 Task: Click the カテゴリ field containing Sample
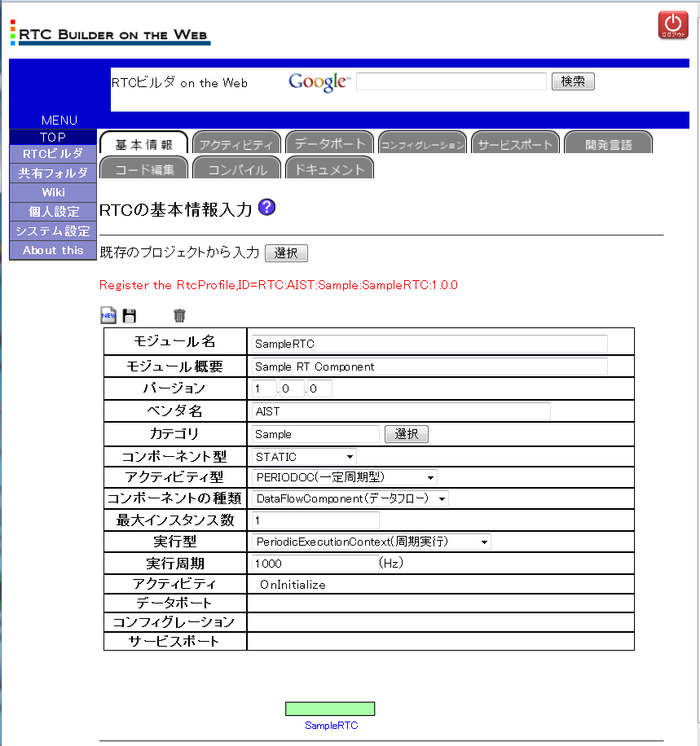pos(315,434)
